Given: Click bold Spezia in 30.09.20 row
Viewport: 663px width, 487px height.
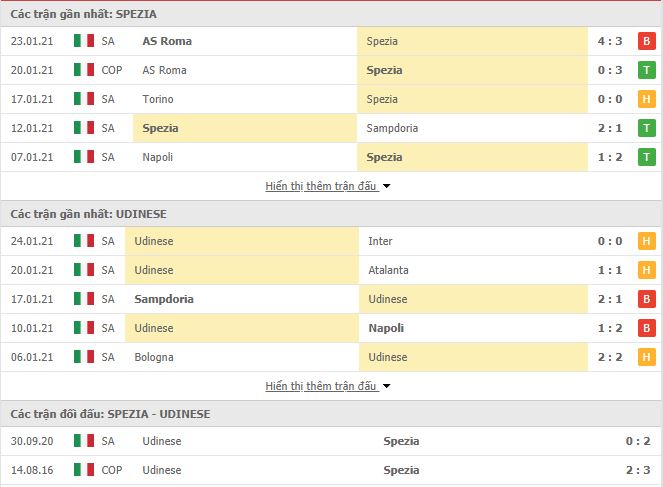Looking at the screenshot, I should [401, 441].
